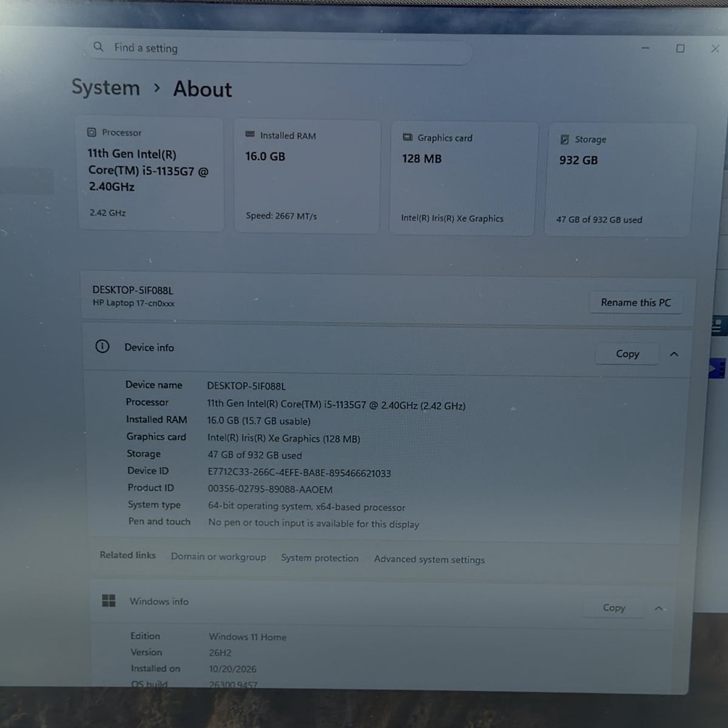
Task: Maximize the Settings window
Action: pyautogui.click(x=680, y=49)
